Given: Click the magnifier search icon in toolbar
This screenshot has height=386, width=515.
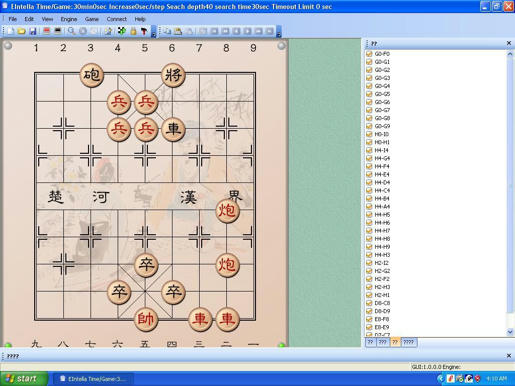Looking at the screenshot, I should (x=71, y=31).
